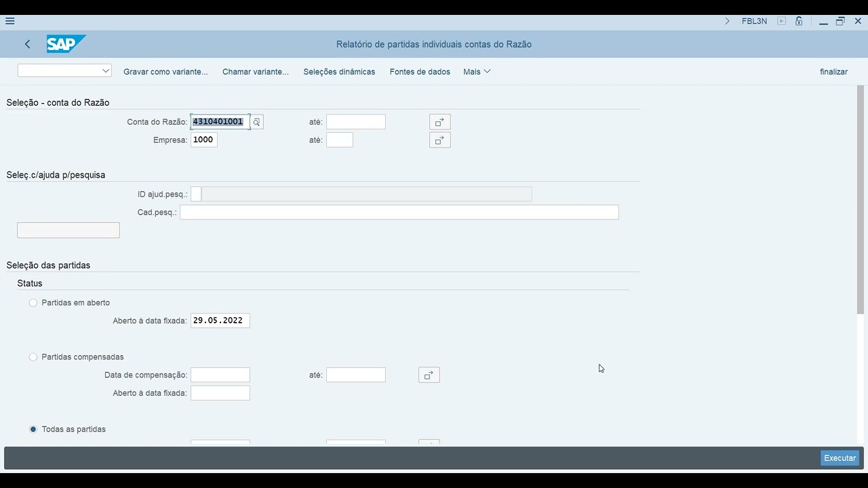Viewport: 868px width, 488px height.
Task: Open multiple selection for Data de compensação
Action: point(429,375)
